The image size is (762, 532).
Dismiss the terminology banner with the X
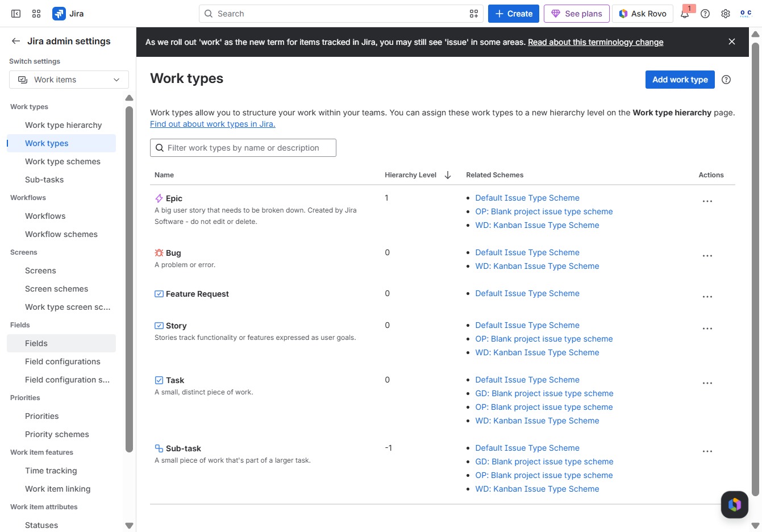click(732, 41)
